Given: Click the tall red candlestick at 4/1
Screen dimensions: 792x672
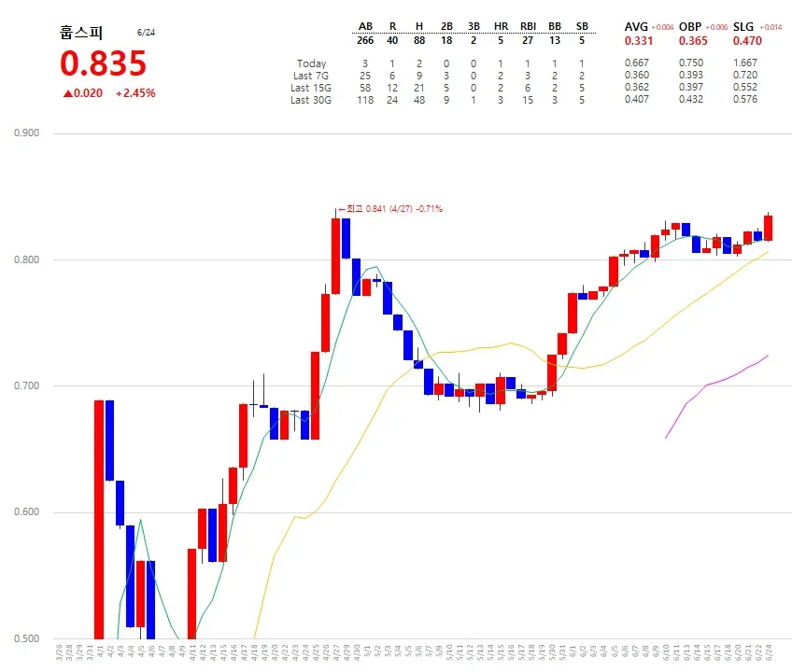Looking at the screenshot, I should pos(99,520).
